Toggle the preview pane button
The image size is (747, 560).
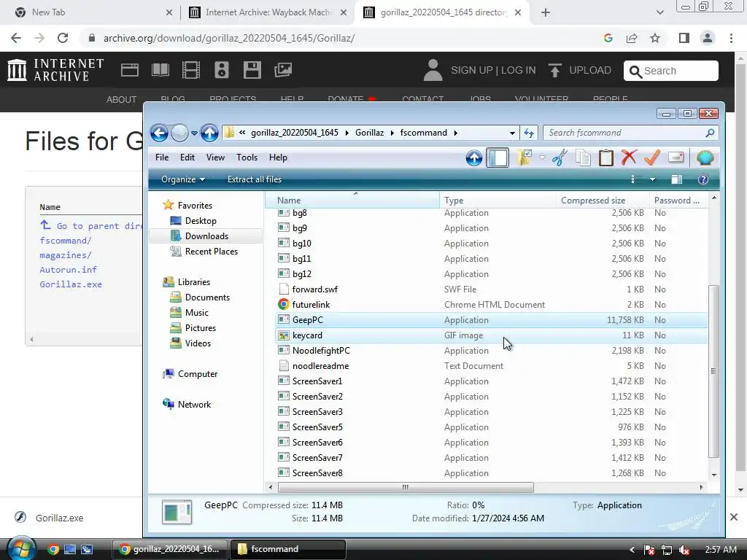[676, 179]
